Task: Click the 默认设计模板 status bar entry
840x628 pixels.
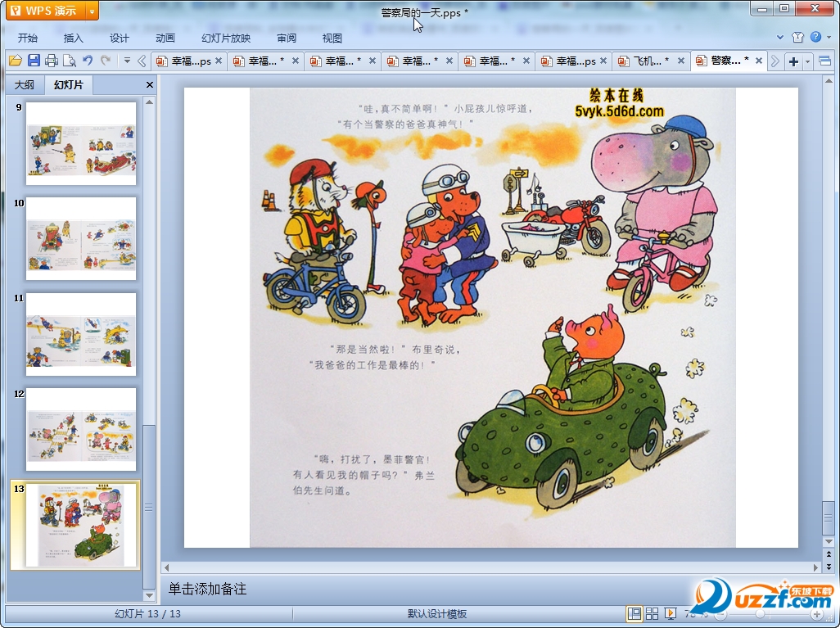Action: (x=437, y=614)
